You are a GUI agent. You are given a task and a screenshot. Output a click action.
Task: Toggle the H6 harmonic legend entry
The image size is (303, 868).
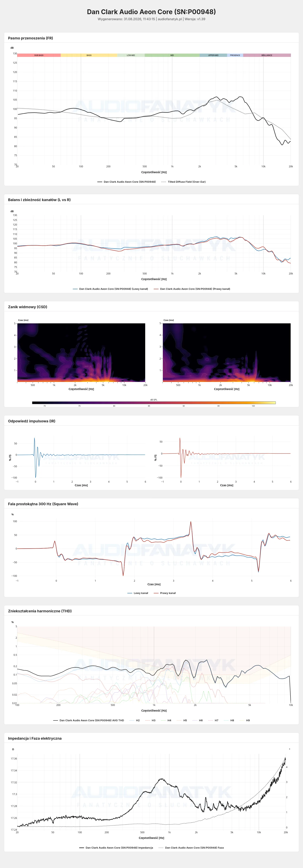tap(198, 720)
